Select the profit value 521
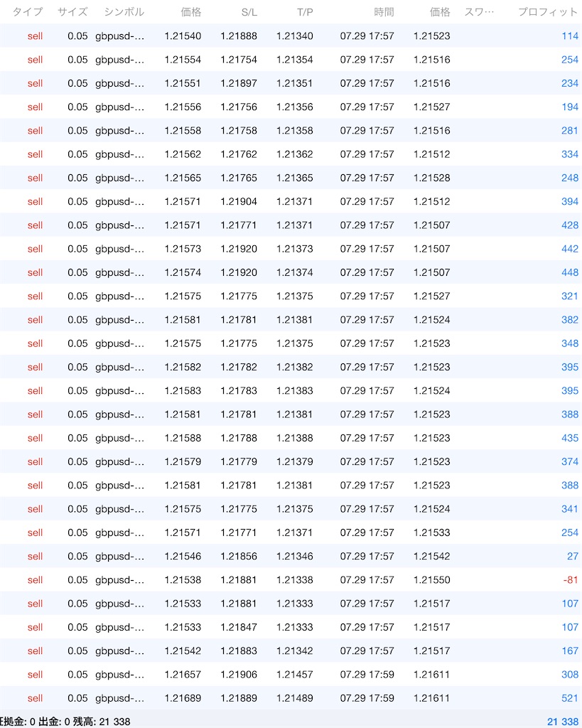The width and height of the screenshot is (582, 728). pyautogui.click(x=570, y=698)
